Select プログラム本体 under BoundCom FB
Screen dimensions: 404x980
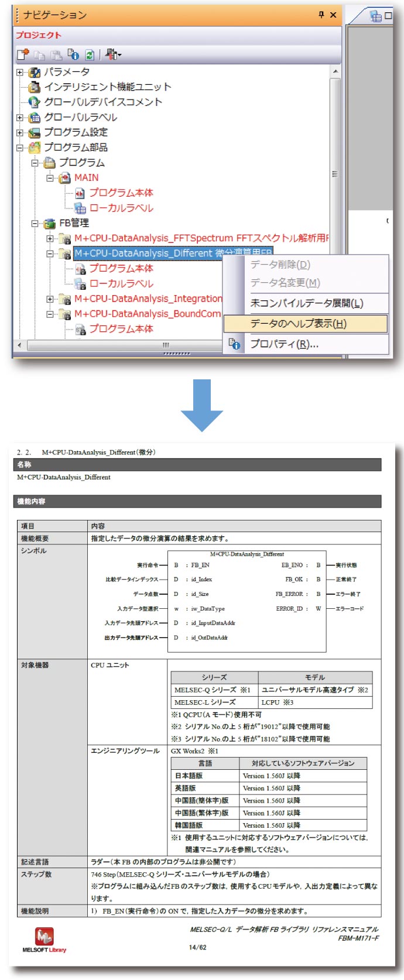[x=121, y=330]
